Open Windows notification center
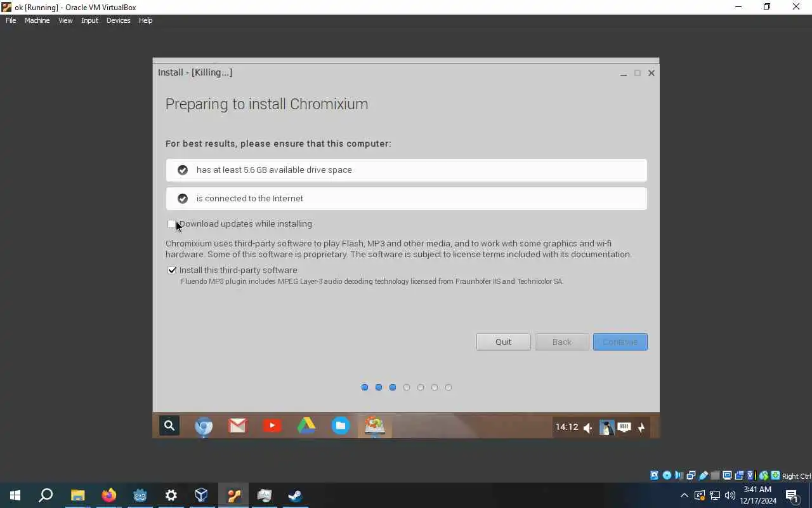 (x=792, y=495)
